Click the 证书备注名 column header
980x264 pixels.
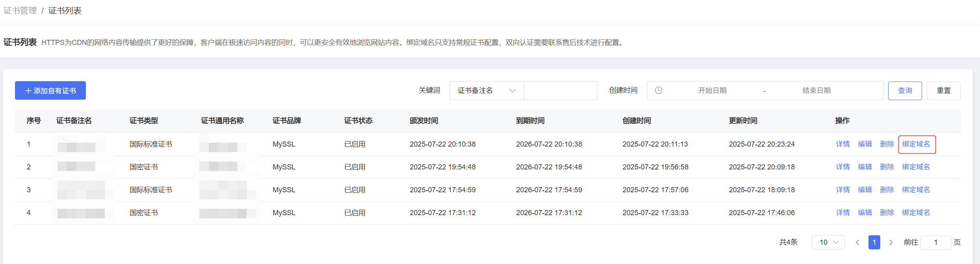[74, 121]
